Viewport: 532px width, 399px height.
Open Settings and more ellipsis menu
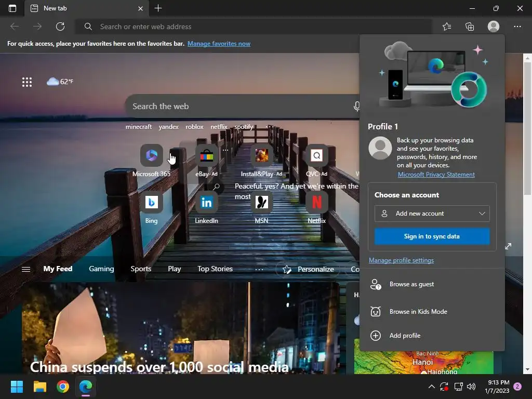pyautogui.click(x=517, y=26)
